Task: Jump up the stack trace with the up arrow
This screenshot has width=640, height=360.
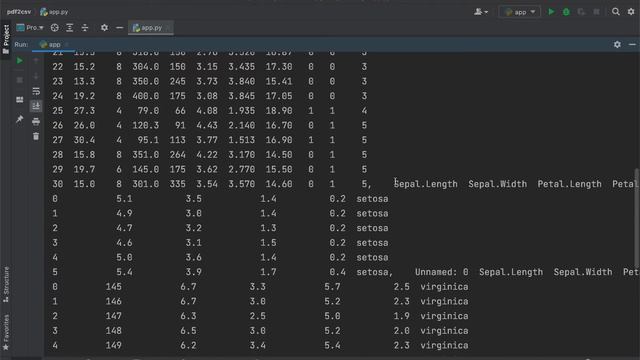Action: pos(36,61)
